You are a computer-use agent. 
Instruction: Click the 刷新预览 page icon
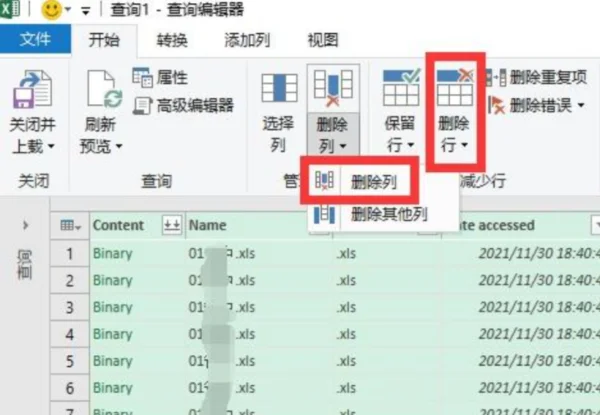coord(104,89)
